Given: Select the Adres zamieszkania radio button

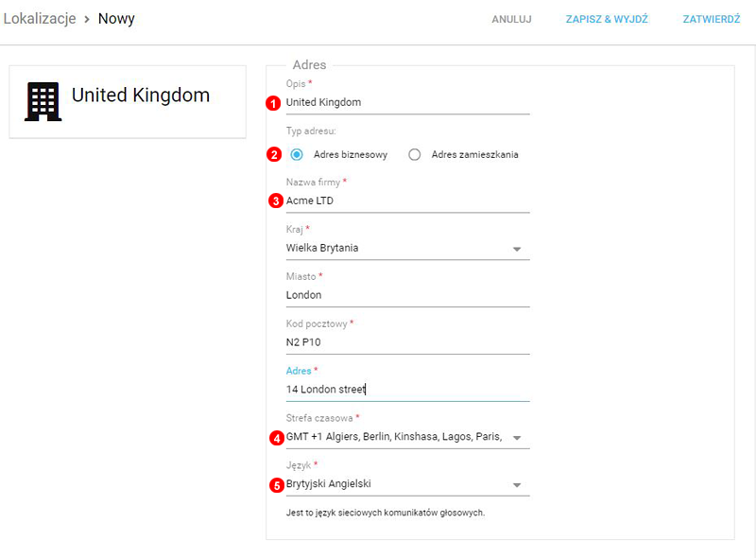Looking at the screenshot, I should [x=414, y=155].
